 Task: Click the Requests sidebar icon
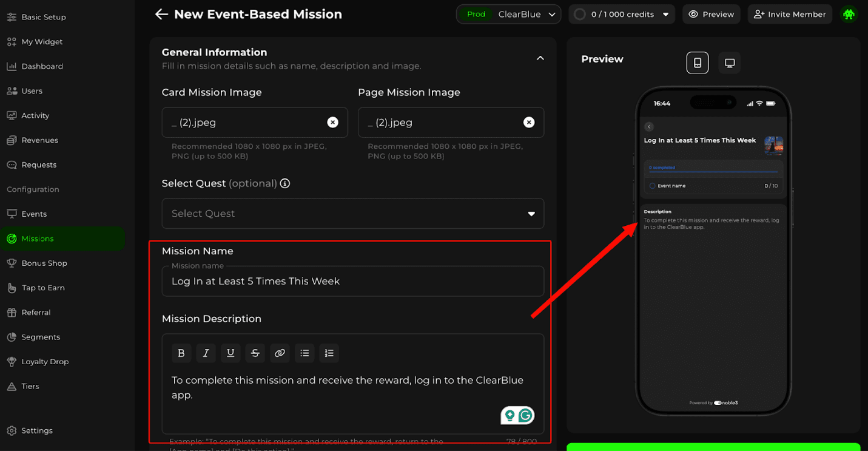tap(12, 164)
